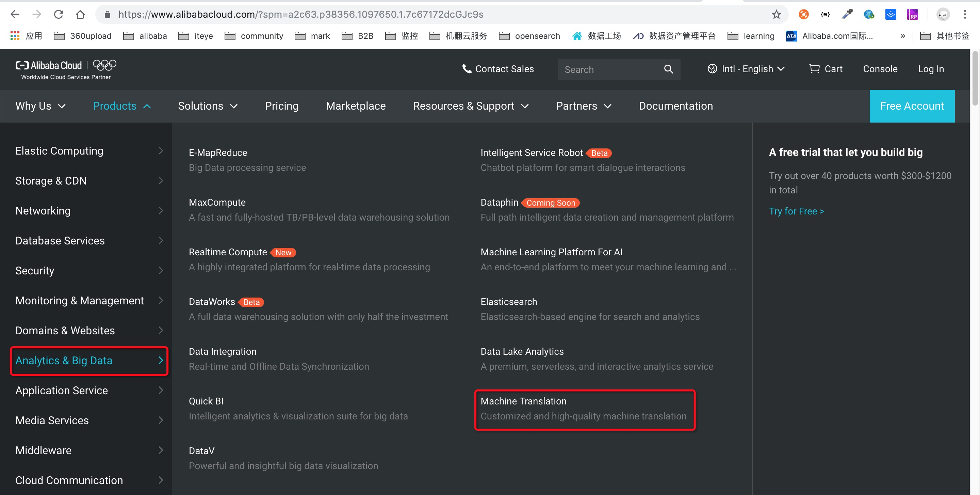This screenshot has height=495, width=980.
Task: Open the curly braces extension icon
Action: point(825,14)
